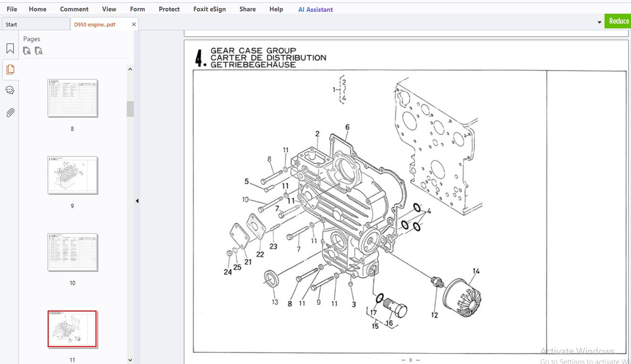
Task: Select page 9 thumbnail
Action: (72, 175)
